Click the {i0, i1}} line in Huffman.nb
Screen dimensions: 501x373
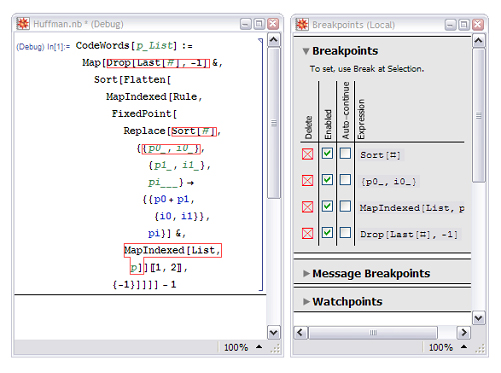[x=182, y=216]
